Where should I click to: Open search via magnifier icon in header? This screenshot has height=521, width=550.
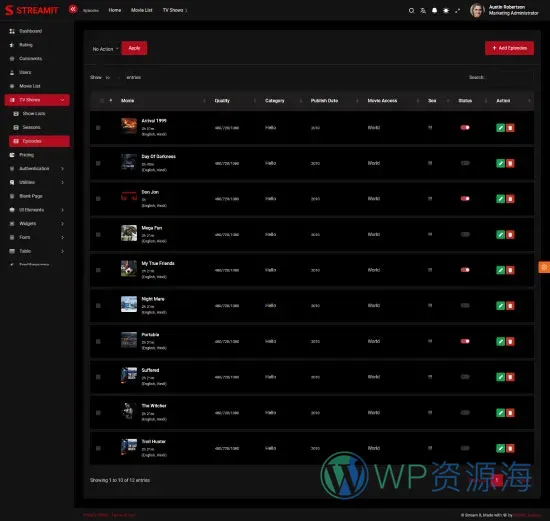pos(411,11)
